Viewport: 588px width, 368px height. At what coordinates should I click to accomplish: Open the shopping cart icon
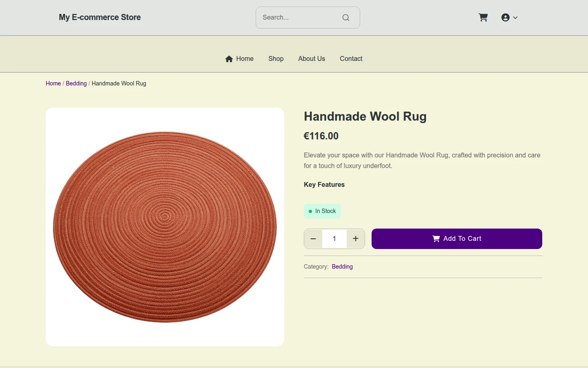(483, 18)
